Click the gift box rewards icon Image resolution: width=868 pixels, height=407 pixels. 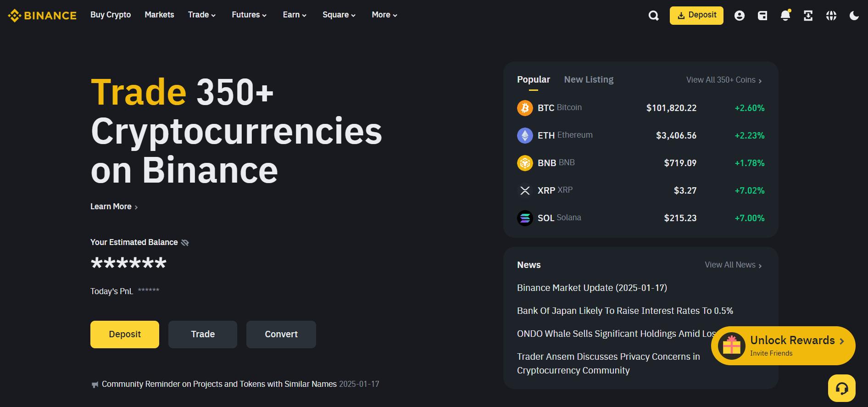[x=732, y=346]
